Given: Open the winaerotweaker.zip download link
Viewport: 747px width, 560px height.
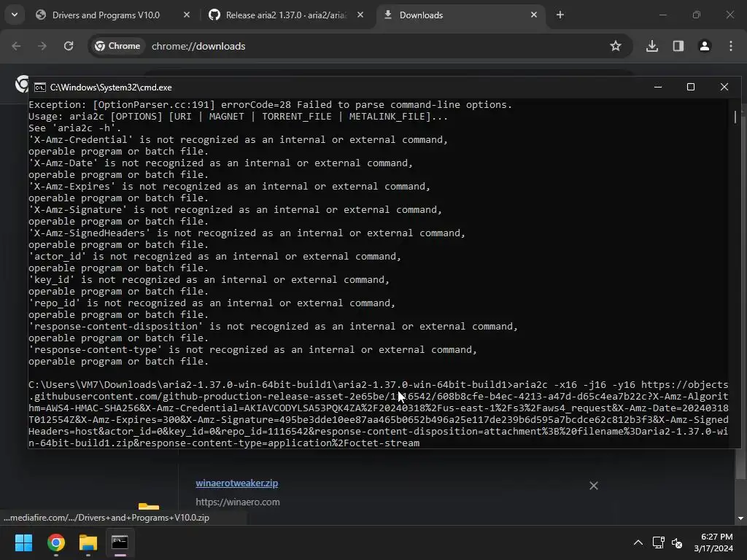Looking at the screenshot, I should click(237, 483).
